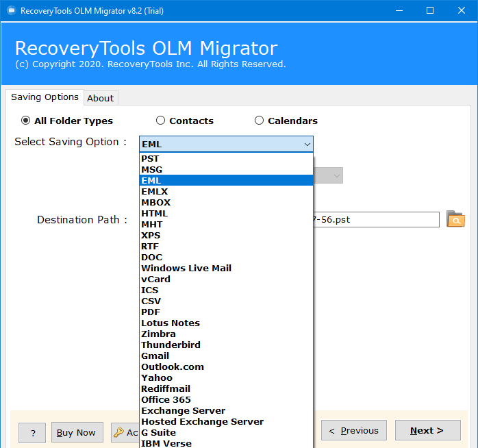The image size is (478, 448).
Task: Pick the plain Exchange Server entry
Action: point(226,411)
